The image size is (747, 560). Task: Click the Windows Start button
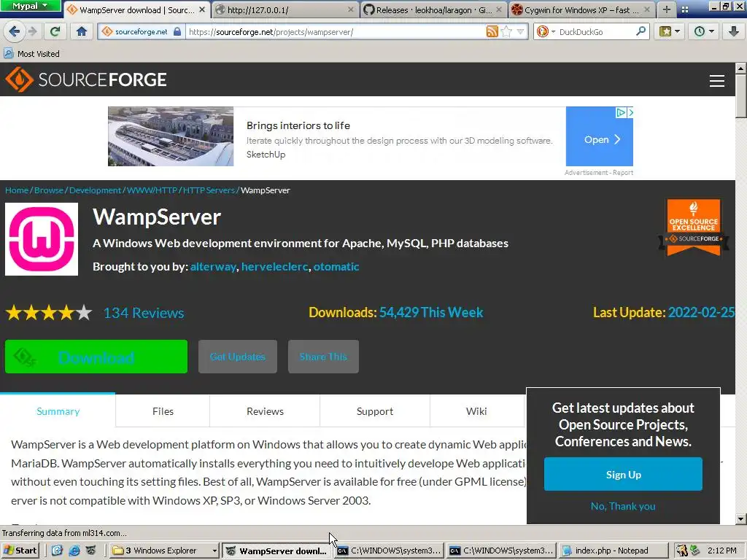click(20, 551)
